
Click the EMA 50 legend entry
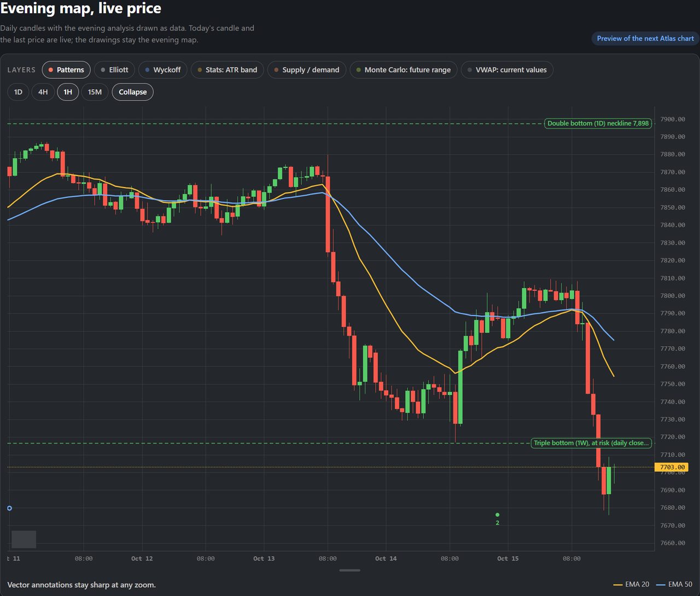tap(674, 585)
